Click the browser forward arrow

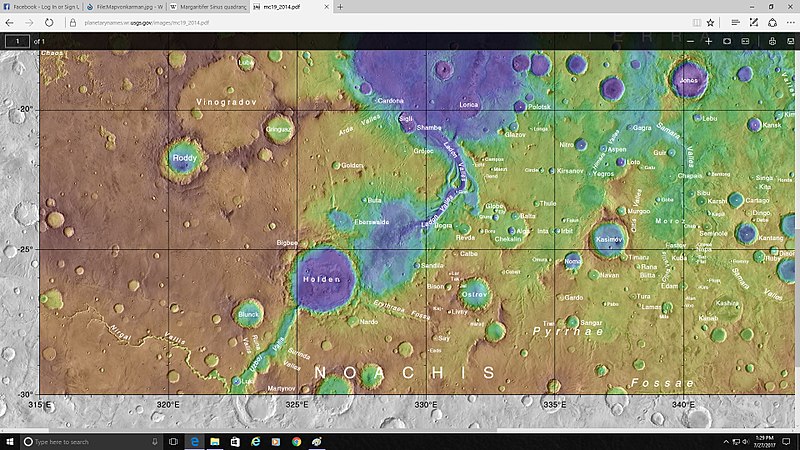[x=29, y=22]
